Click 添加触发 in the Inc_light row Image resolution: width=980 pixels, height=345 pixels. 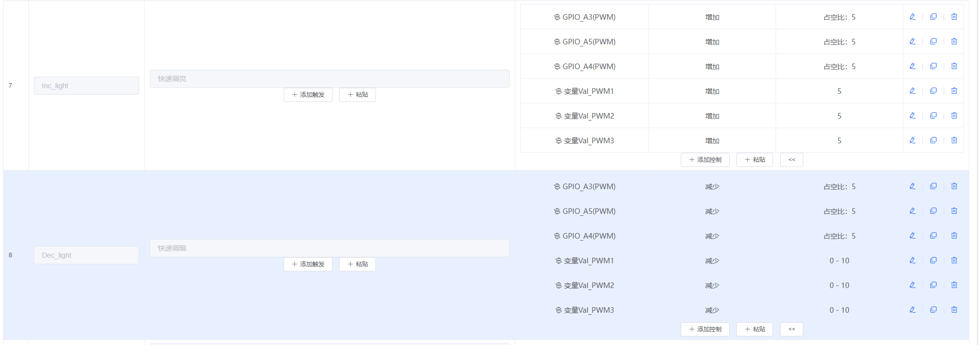coord(308,95)
